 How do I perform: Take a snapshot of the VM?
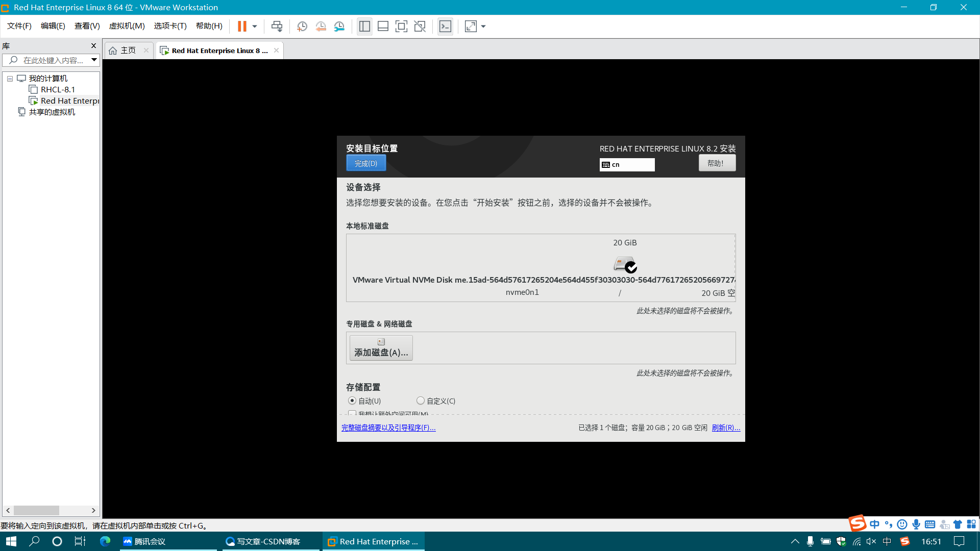(x=302, y=27)
